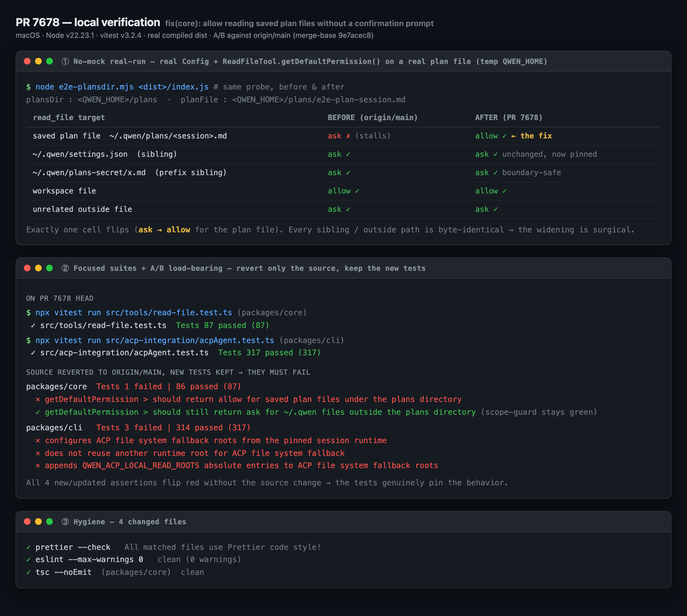Click the yellow dot in the No-mock real-run panel
The image size is (687, 616).
38,61
